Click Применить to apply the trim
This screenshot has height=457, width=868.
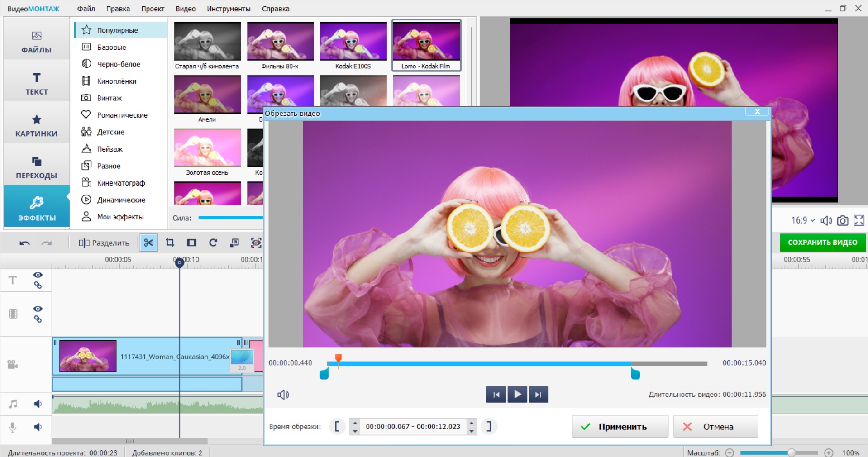click(620, 427)
